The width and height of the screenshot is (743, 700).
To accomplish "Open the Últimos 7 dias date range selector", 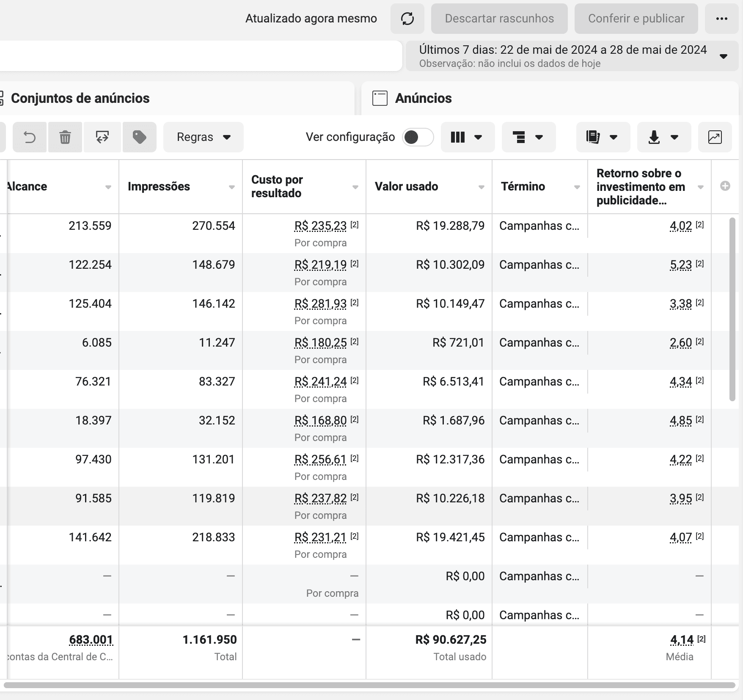I will 572,56.
